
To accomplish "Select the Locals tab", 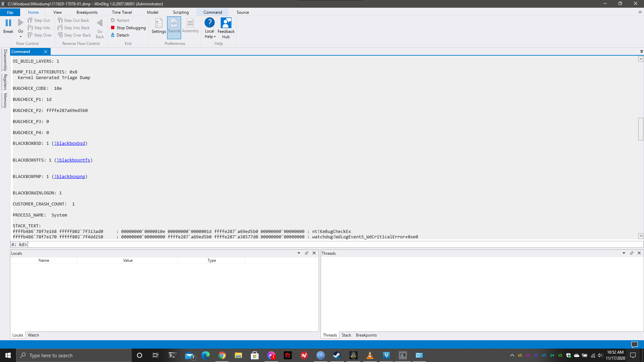I will [x=18, y=335].
